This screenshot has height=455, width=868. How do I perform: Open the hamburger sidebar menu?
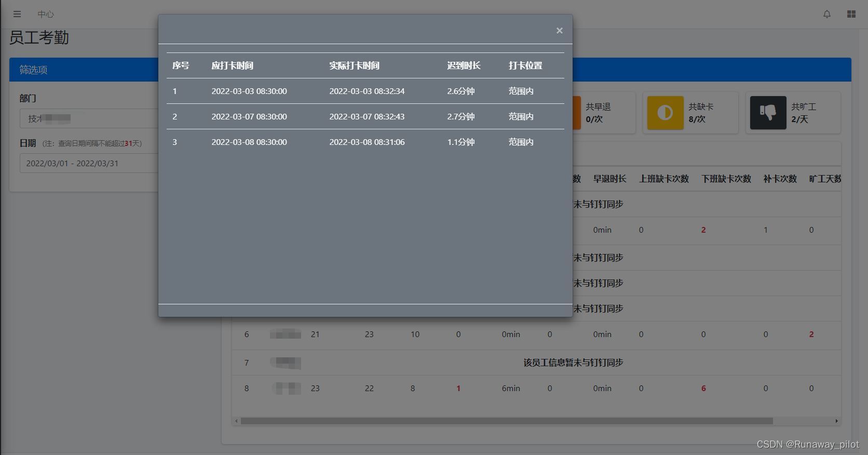pos(17,14)
